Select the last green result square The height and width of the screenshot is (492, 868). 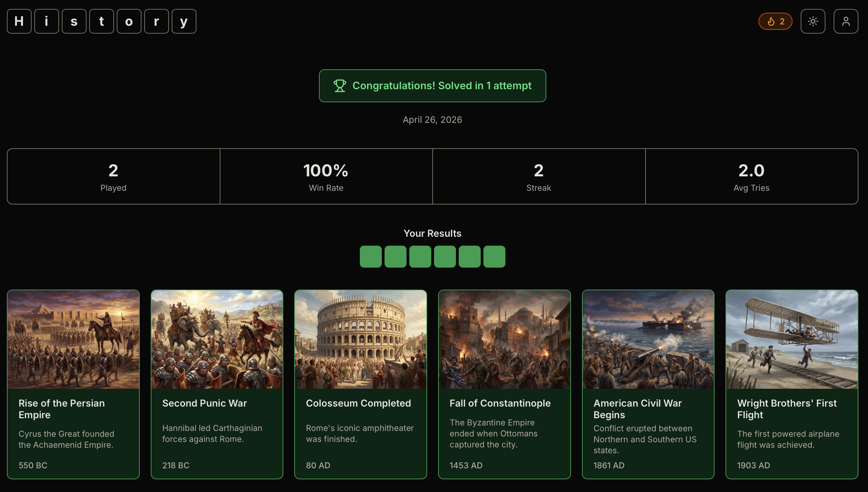tap(494, 257)
